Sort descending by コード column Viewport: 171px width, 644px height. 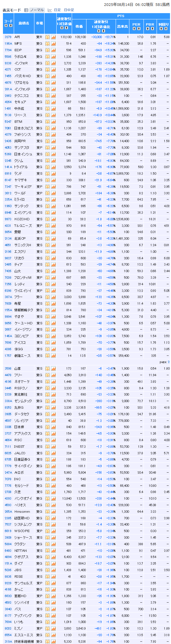point(10,26)
